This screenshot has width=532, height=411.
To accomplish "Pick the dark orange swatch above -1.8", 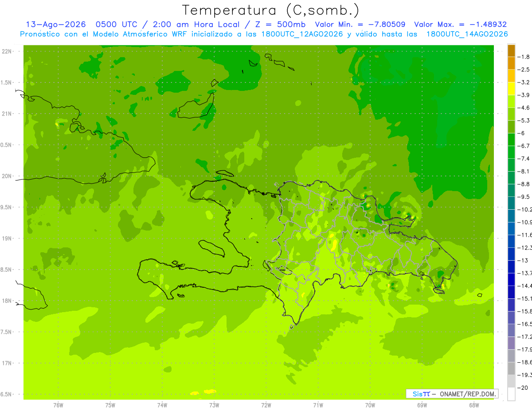I will click(511, 51).
